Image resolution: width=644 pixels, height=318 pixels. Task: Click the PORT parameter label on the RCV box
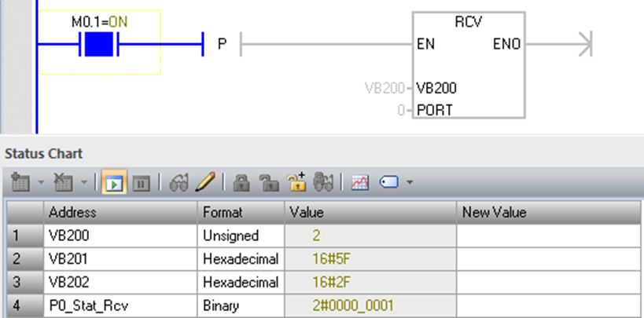(435, 110)
